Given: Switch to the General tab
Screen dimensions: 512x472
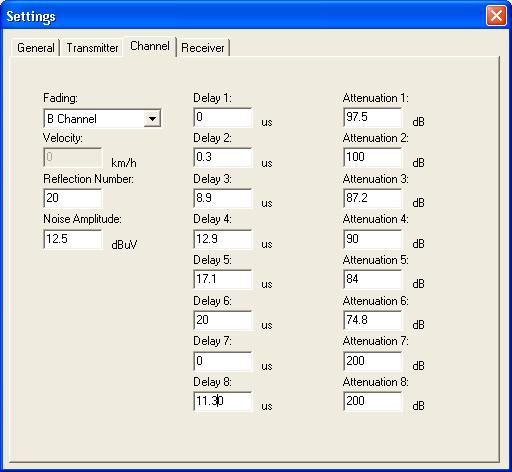Looking at the screenshot, I should coord(36,48).
